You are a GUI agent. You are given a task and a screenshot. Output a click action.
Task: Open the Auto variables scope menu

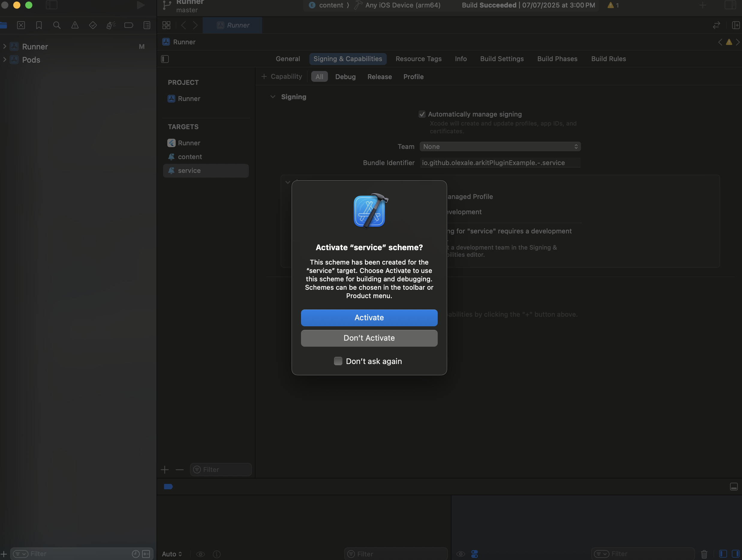(x=172, y=554)
